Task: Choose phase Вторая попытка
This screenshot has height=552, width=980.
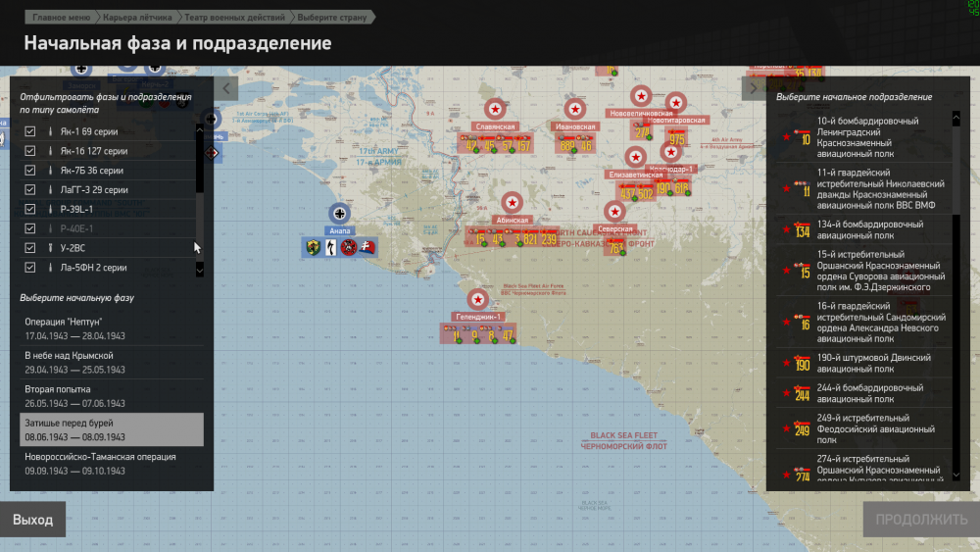Action: click(112, 396)
